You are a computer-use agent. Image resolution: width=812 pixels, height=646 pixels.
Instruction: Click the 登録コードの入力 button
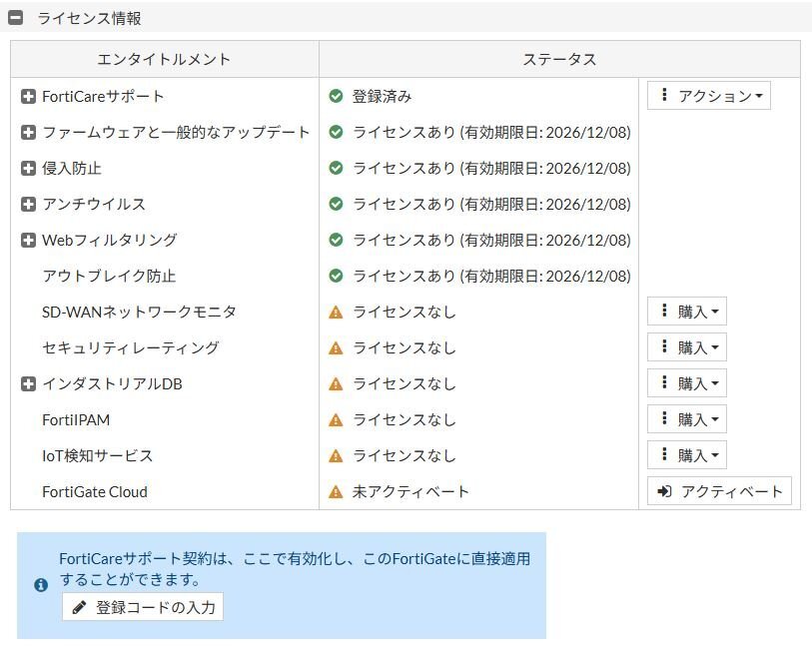click(142, 606)
